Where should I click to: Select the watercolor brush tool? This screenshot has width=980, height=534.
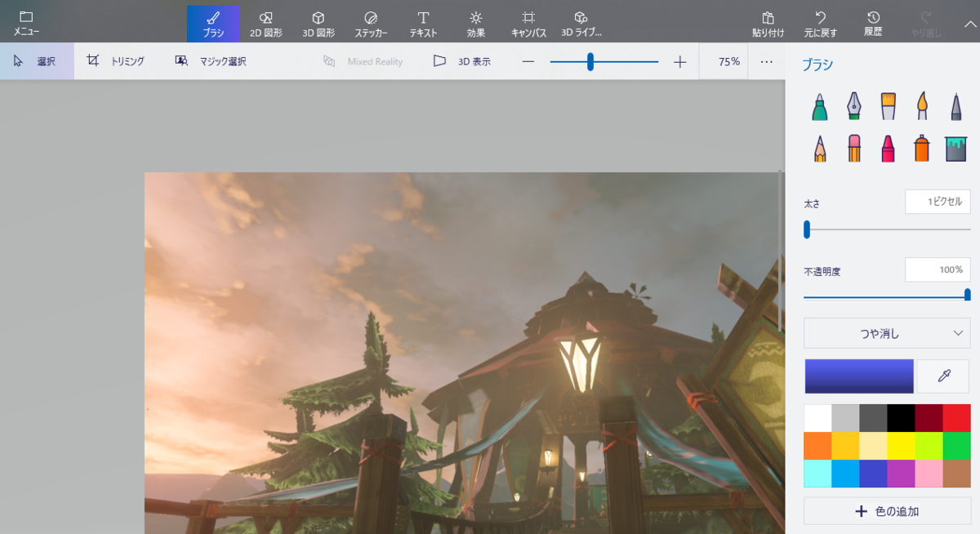coord(922,106)
